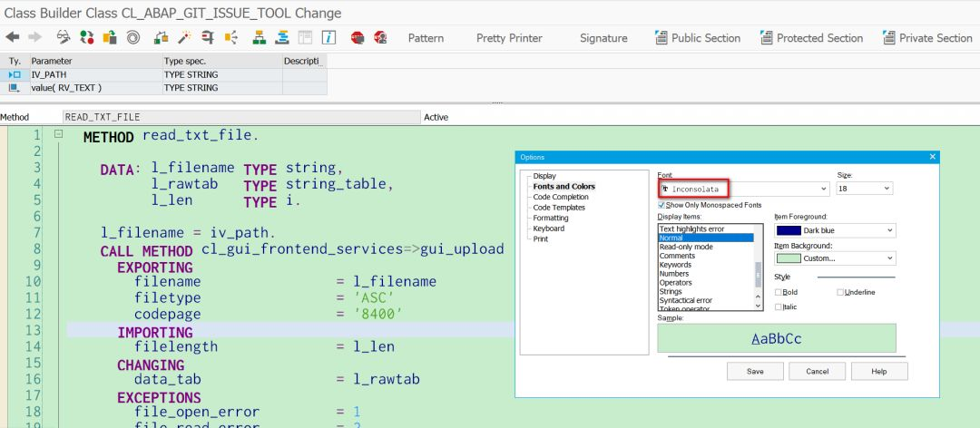Click the Save button in Options dialog
980x428 pixels.
tap(755, 371)
